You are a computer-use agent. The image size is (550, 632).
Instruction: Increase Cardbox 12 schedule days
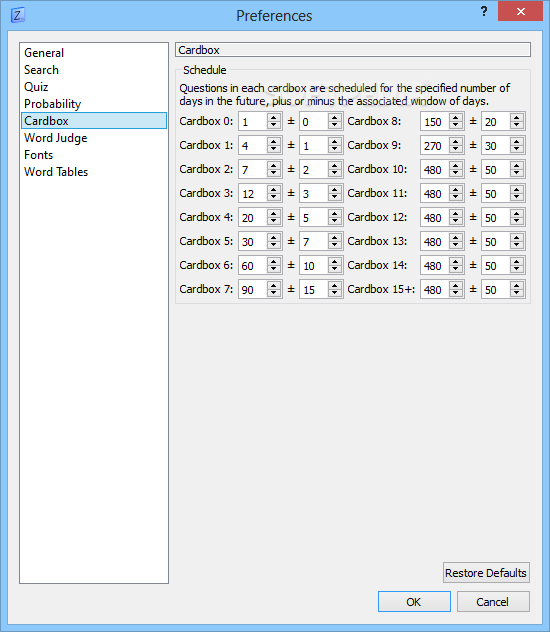[456, 214]
